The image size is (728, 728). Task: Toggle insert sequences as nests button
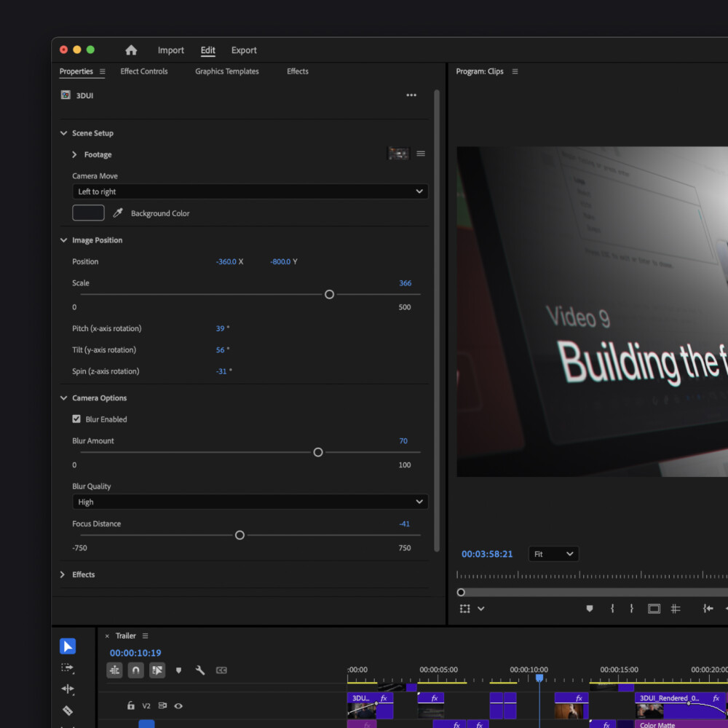click(114, 670)
